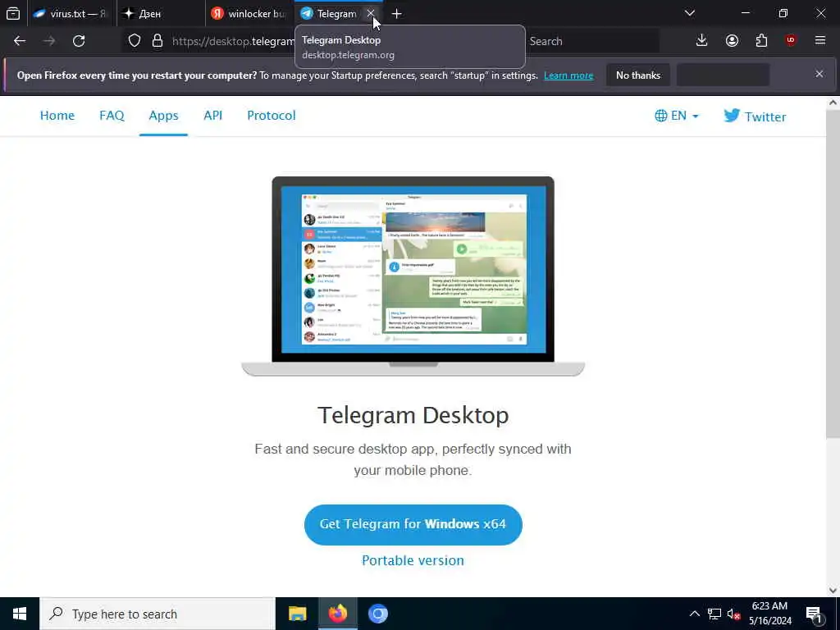Open the notification center icon
Viewport: 840px width, 630px height.
tap(815, 614)
